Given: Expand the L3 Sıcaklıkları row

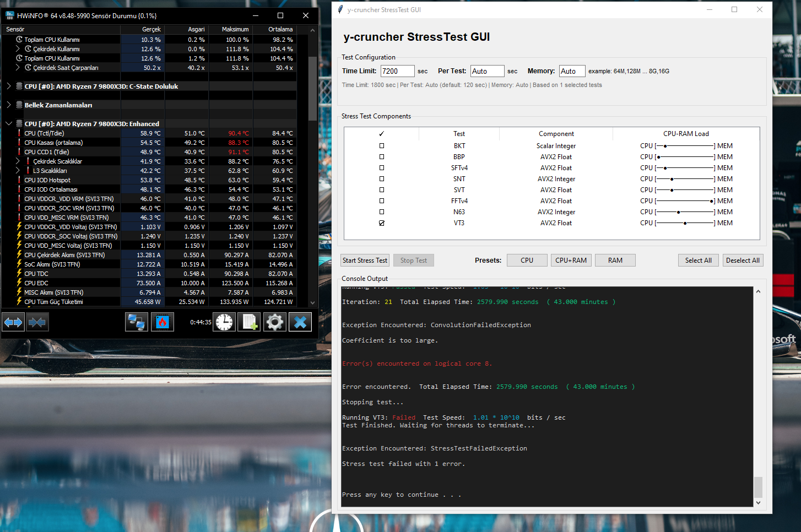Looking at the screenshot, I should coord(18,171).
